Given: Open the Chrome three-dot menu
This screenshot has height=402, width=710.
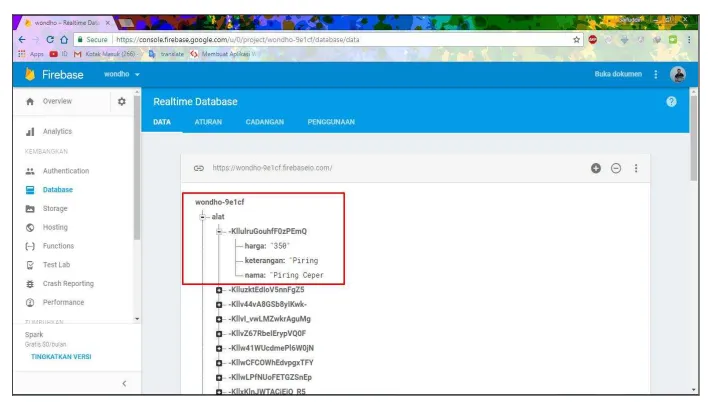Looking at the screenshot, I should tap(689, 39).
